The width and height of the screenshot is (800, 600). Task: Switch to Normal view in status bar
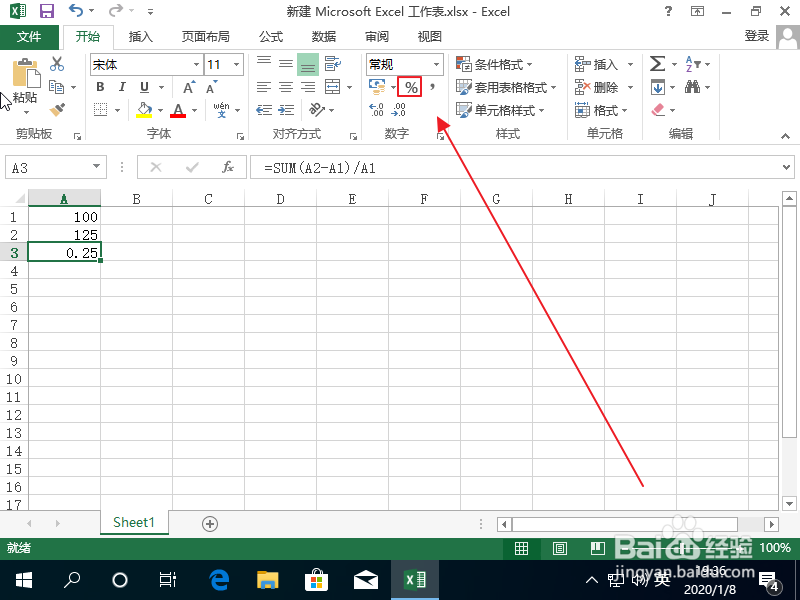[521, 548]
